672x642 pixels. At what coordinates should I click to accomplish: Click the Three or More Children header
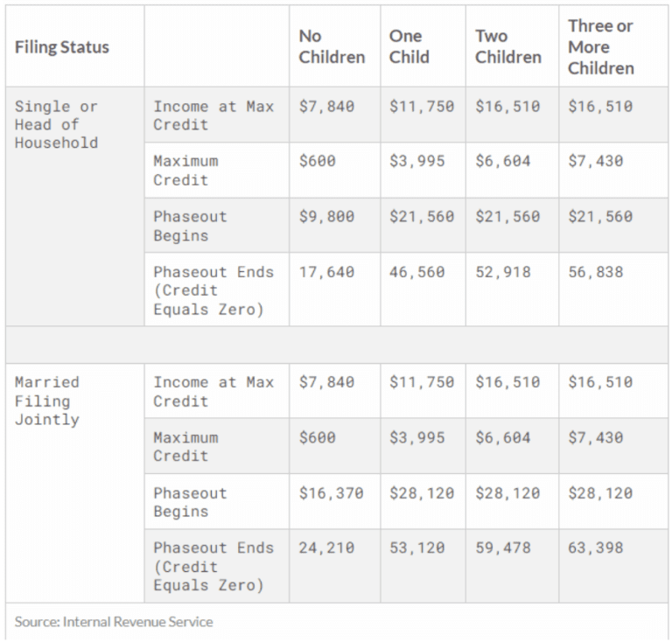(600, 46)
